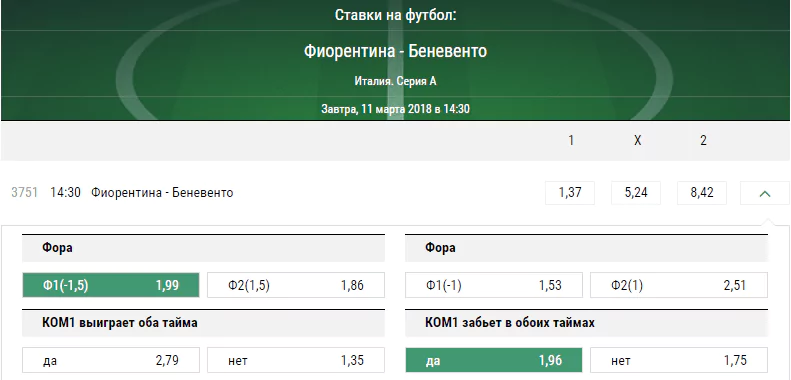
Task: Open the Фиорентина - Беневенто match row link
Action: click(162, 193)
